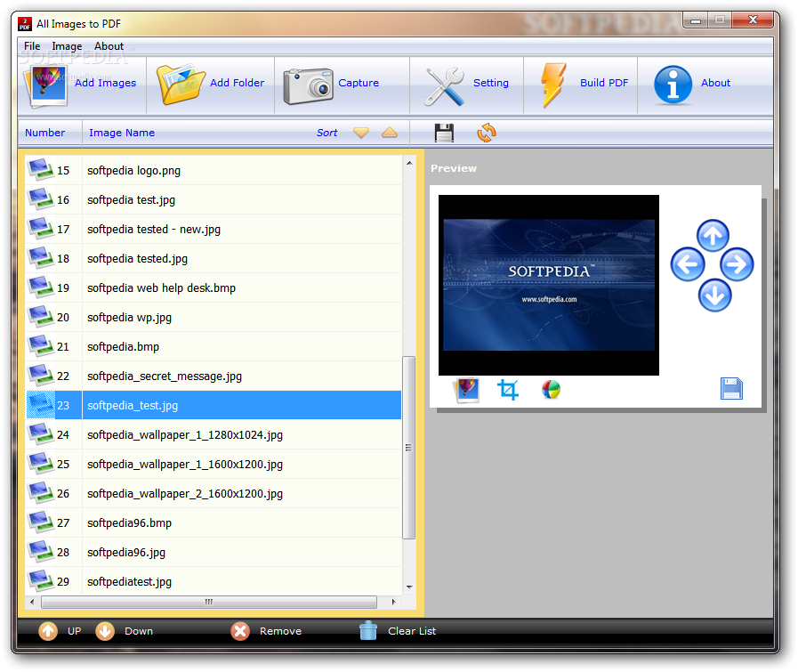Click the highlighted softpedia_test.jpg row
This screenshot has height=672, width=798.
click(x=214, y=405)
